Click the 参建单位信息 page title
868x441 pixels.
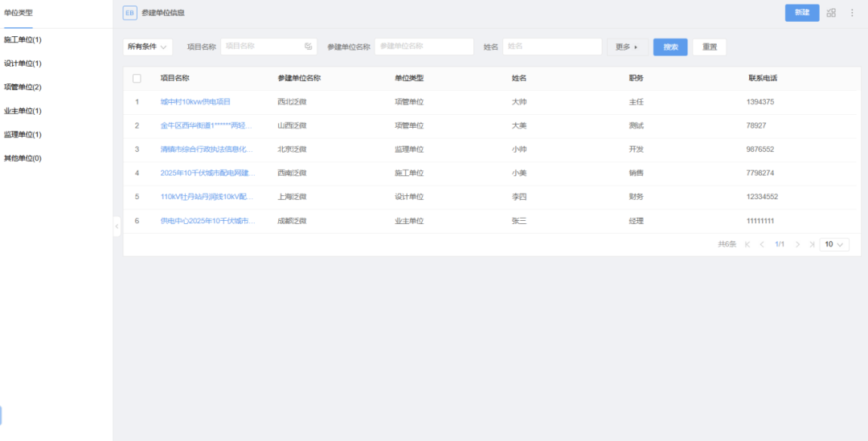pos(163,13)
